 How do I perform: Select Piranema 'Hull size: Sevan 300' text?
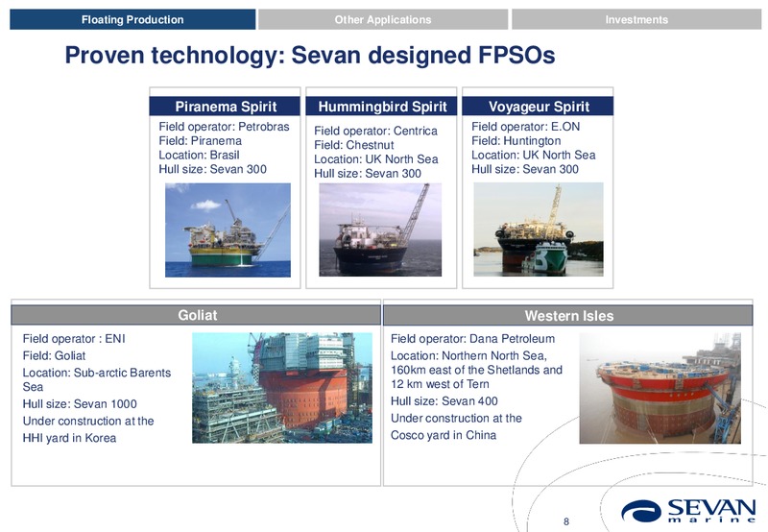tap(212, 169)
